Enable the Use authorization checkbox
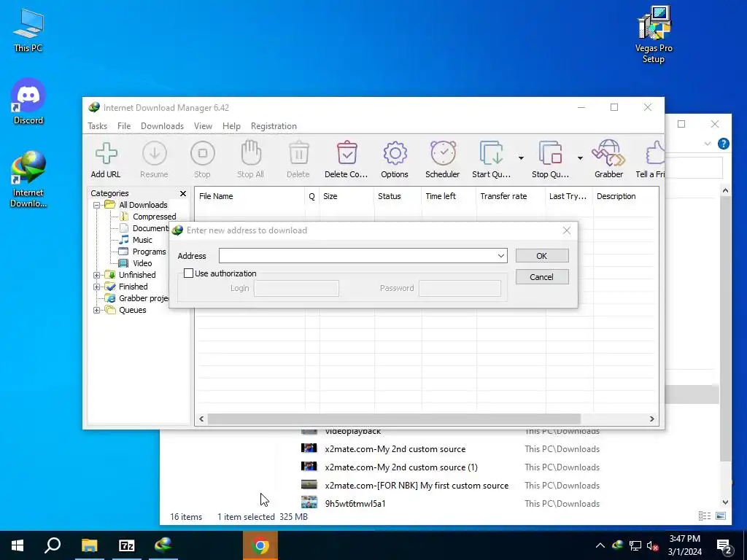This screenshot has width=747, height=560. point(189,273)
